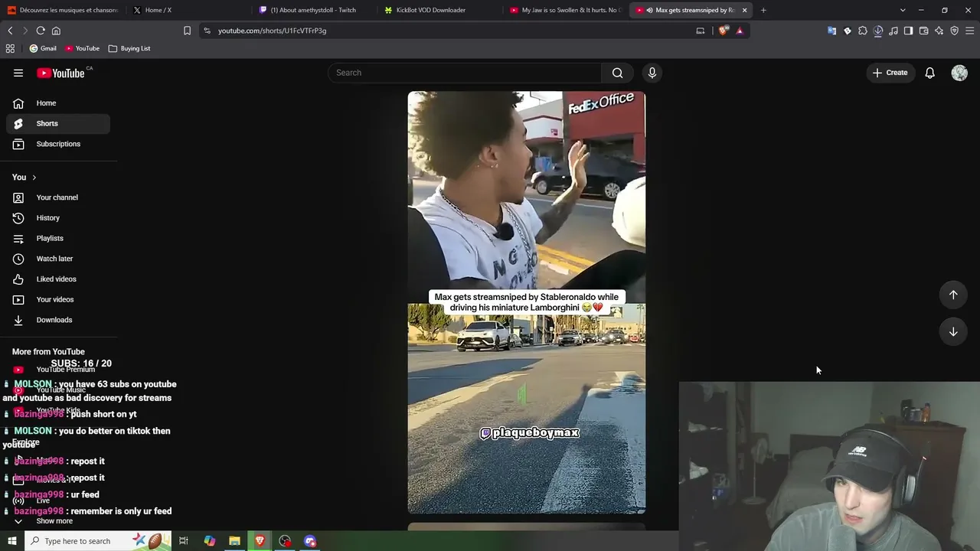
Task: Open File Explorer from taskbar
Action: (234, 541)
